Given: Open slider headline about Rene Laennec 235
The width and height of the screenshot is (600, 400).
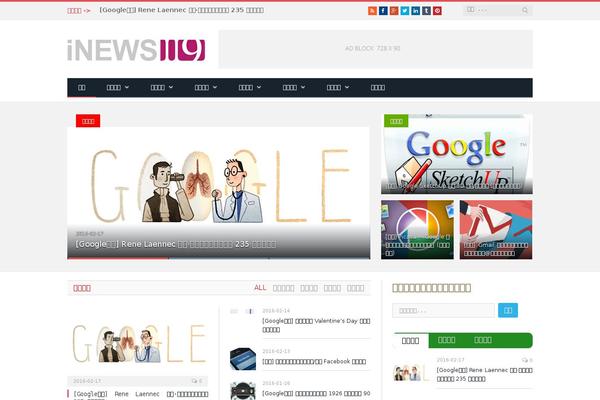Looking at the screenshot, I should click(x=176, y=244).
